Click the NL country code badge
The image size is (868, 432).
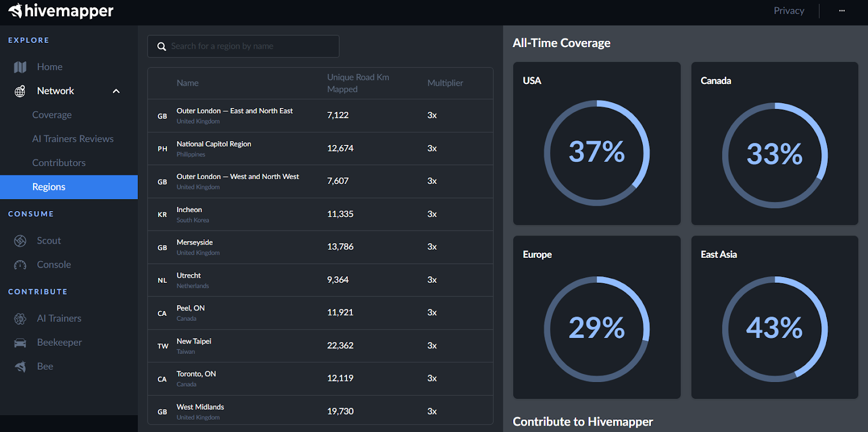click(162, 281)
